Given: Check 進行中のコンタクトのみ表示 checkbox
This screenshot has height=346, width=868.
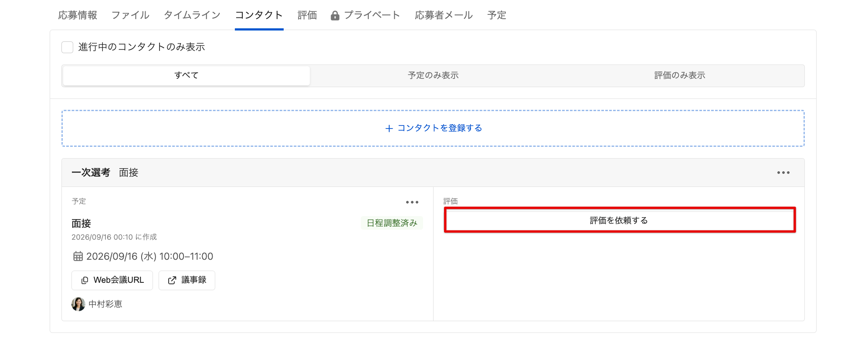Looking at the screenshot, I should tap(67, 47).
